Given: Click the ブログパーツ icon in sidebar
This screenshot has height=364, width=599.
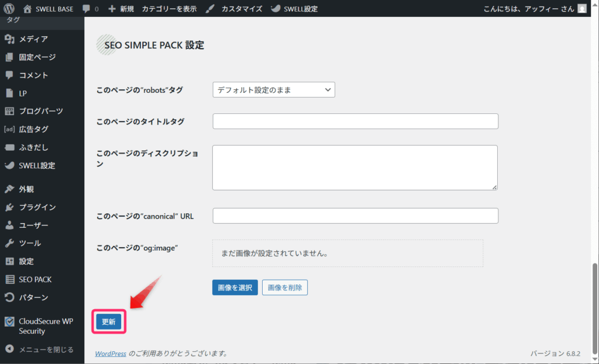Looking at the screenshot, I should tap(9, 111).
